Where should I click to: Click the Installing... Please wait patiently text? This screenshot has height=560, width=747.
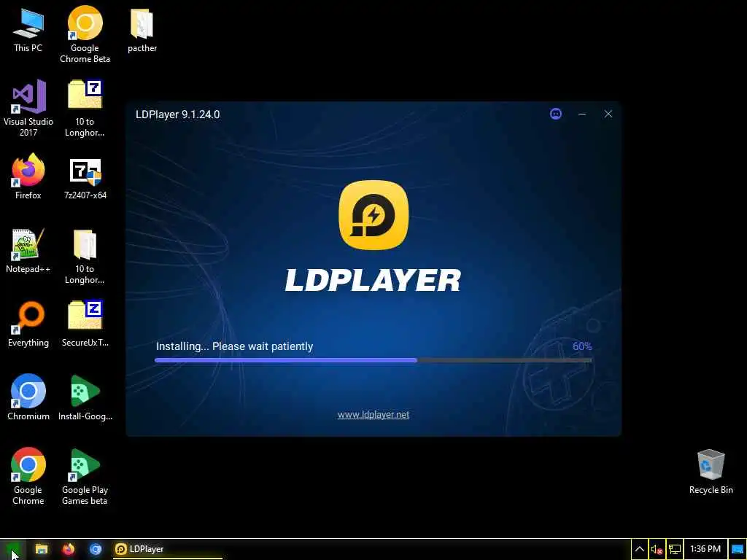(234, 346)
